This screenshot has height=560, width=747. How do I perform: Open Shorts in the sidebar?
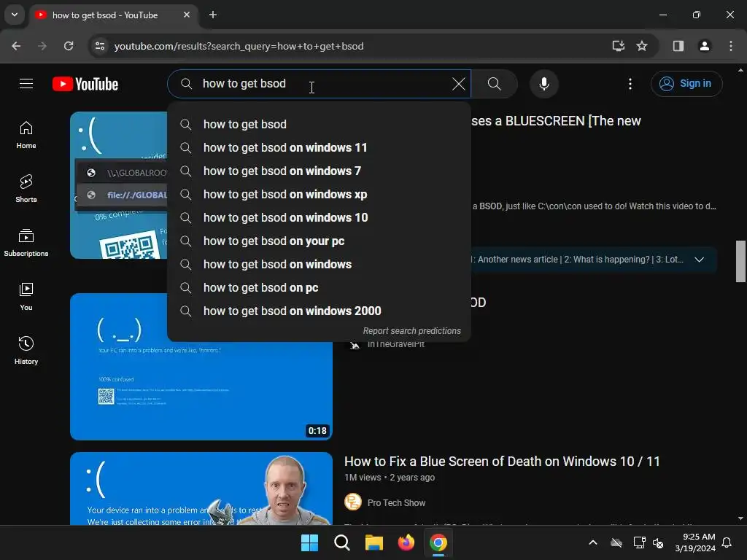pyautogui.click(x=26, y=189)
